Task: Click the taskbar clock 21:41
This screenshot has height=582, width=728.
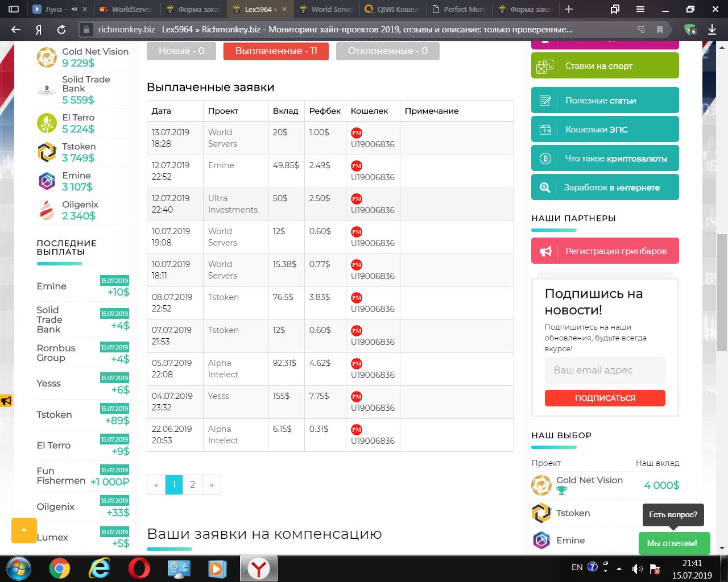Action: tap(692, 563)
